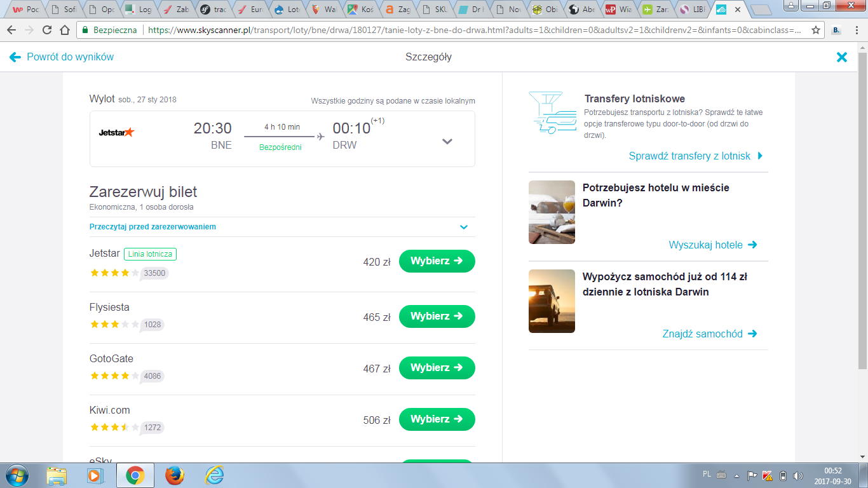Expand the flight details chevron
The width and height of the screenshot is (868, 488).
coord(447,142)
